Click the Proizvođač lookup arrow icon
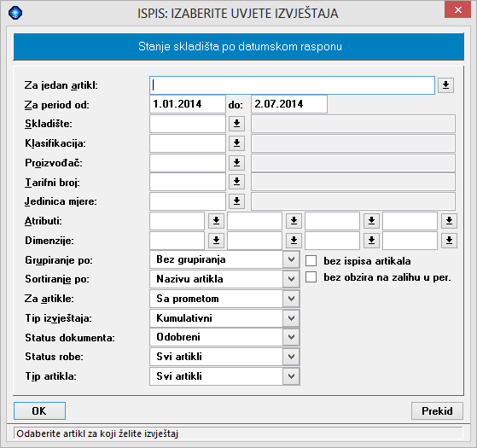The image size is (477, 448). coord(236,163)
